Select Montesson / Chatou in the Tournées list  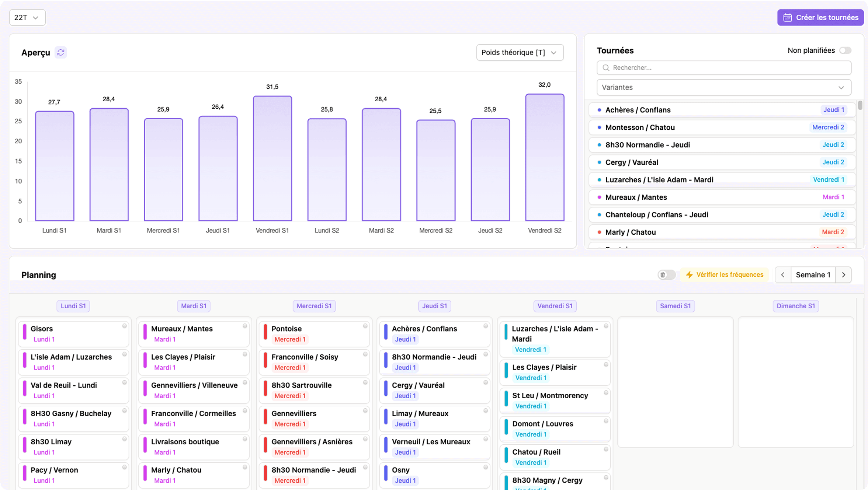(722, 127)
